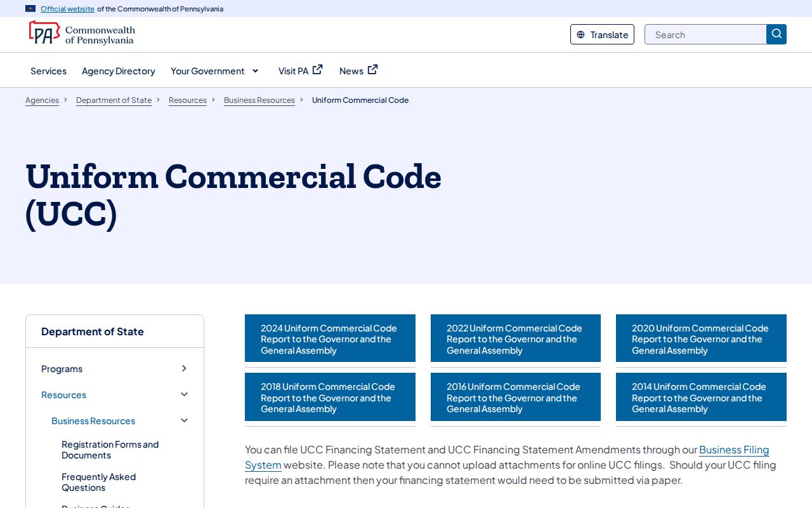Open the Agency Directory menu item

pyautogui.click(x=119, y=71)
